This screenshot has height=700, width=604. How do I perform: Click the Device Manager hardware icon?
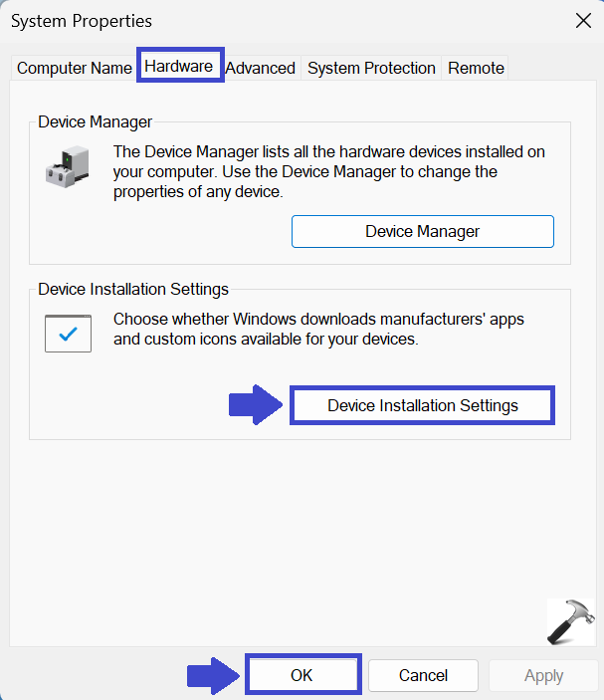point(68,166)
